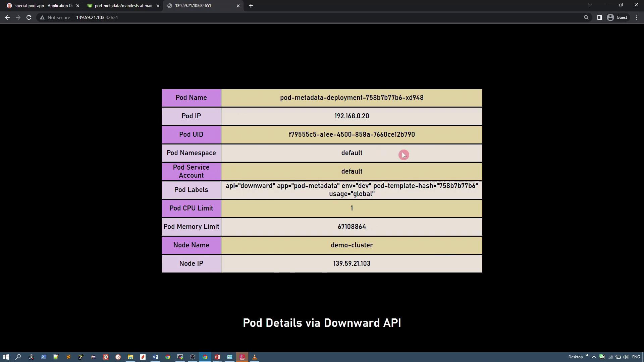Switch to the special-pod-app tab
Screen dimensions: 644x362
[x=40, y=6]
